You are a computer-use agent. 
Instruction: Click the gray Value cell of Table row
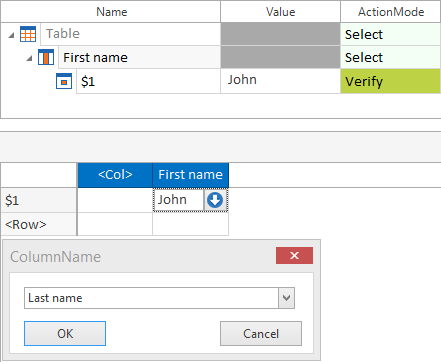(x=280, y=34)
